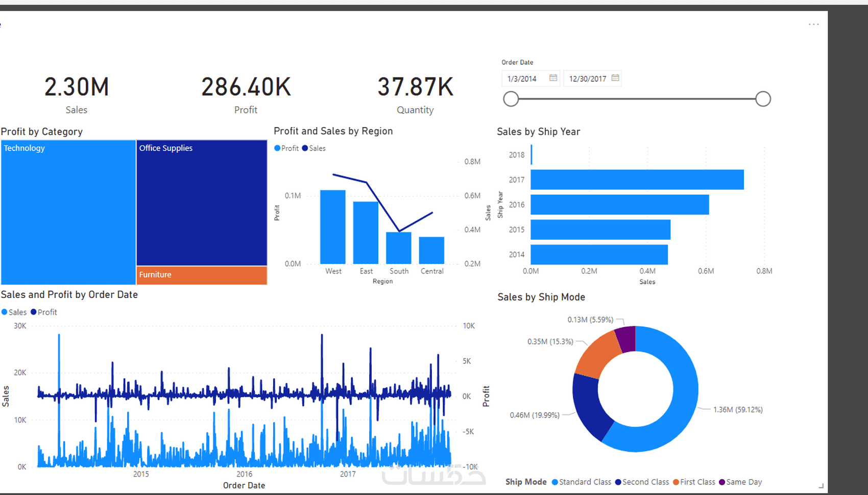Open the more options ellipsis menu
Image resolution: width=868 pixels, height=495 pixels.
tap(814, 24)
